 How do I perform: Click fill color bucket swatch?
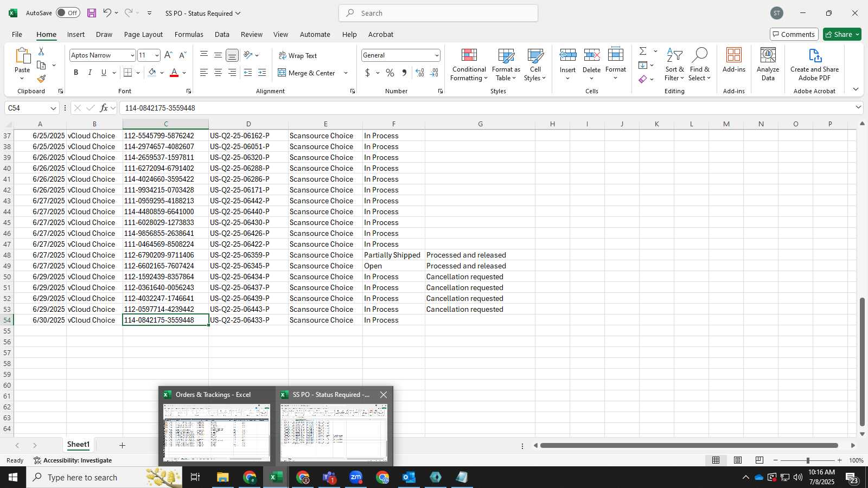(152, 73)
